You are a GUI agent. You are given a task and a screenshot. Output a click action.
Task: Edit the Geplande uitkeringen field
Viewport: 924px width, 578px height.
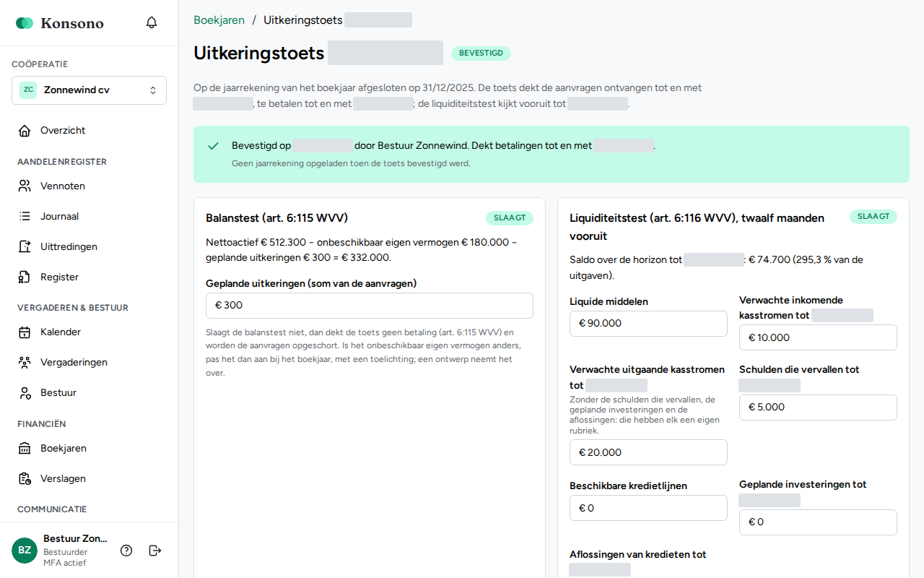tap(370, 306)
